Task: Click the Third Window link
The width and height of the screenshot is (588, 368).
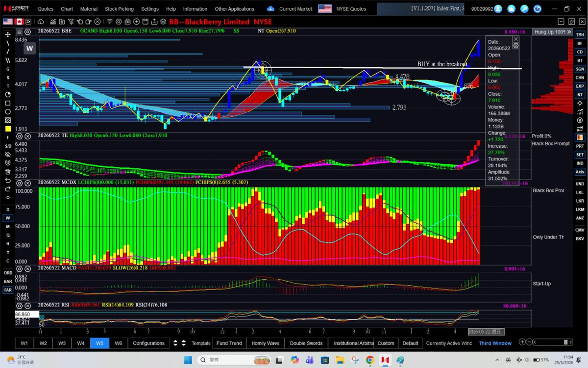Action: [x=495, y=343]
